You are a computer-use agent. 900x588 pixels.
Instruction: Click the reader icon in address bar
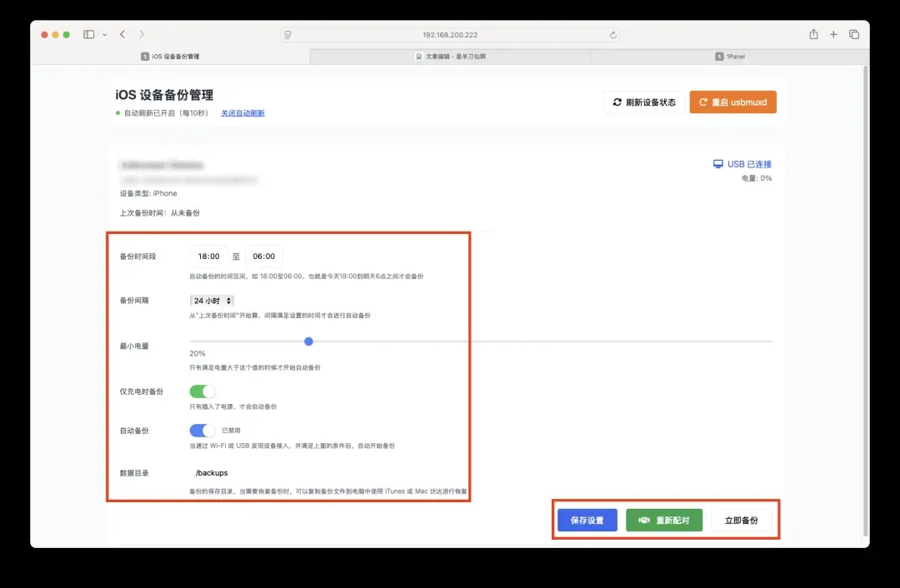point(287,35)
